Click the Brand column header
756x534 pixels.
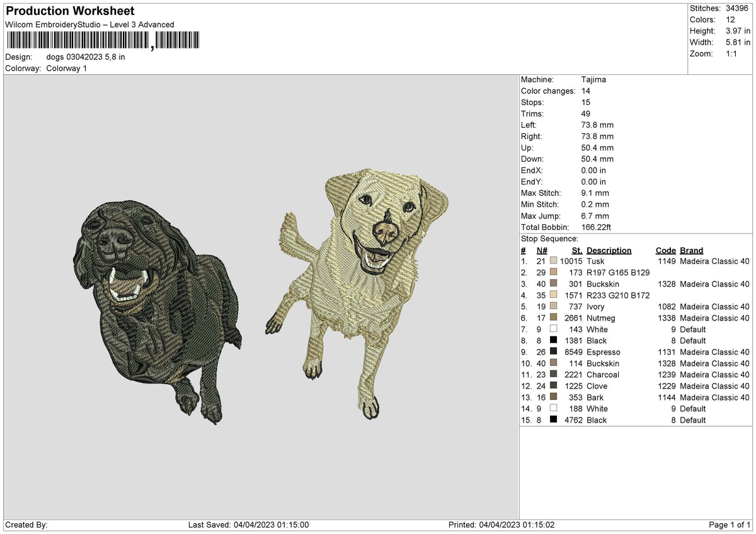(691, 250)
